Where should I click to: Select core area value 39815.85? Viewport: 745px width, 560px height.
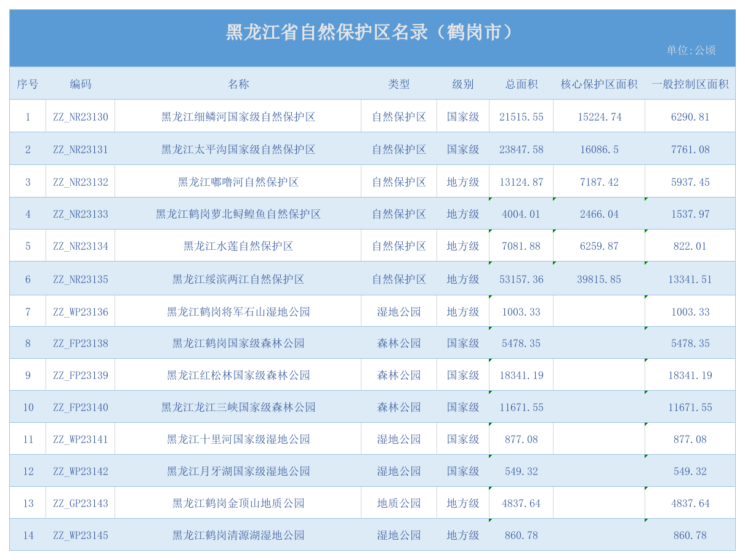(599, 279)
